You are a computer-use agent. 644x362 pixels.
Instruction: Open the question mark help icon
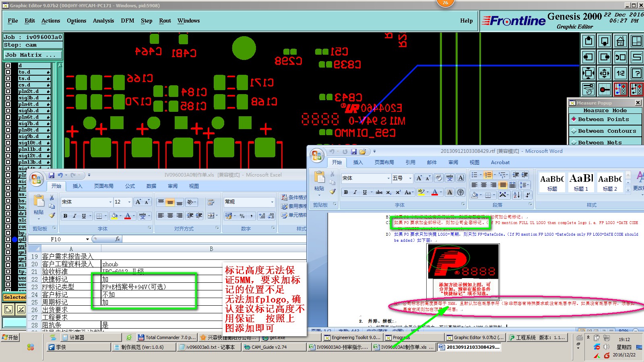click(x=637, y=73)
